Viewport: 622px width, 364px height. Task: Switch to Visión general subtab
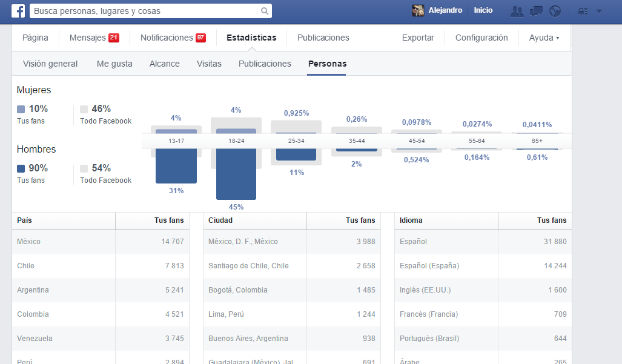click(x=50, y=64)
